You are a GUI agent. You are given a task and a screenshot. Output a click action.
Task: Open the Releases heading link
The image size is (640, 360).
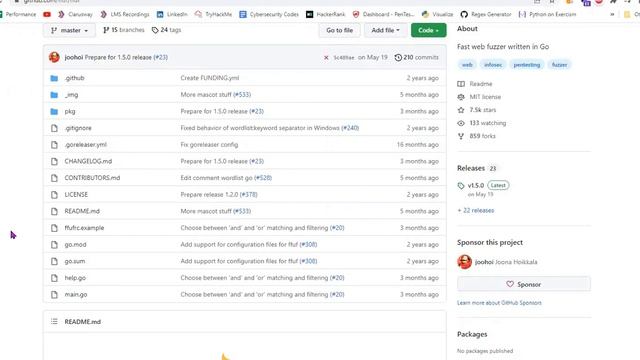point(471,168)
